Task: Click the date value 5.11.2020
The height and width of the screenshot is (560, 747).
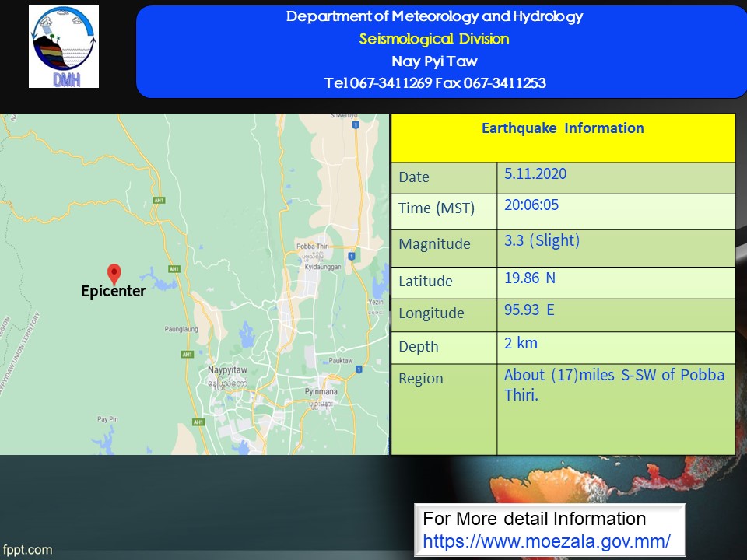Action: click(x=535, y=174)
